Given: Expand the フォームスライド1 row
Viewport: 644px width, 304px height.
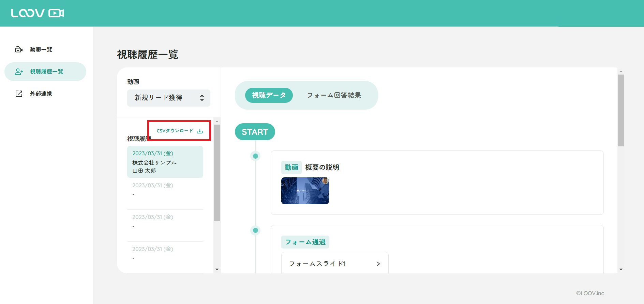Looking at the screenshot, I should point(335,263).
